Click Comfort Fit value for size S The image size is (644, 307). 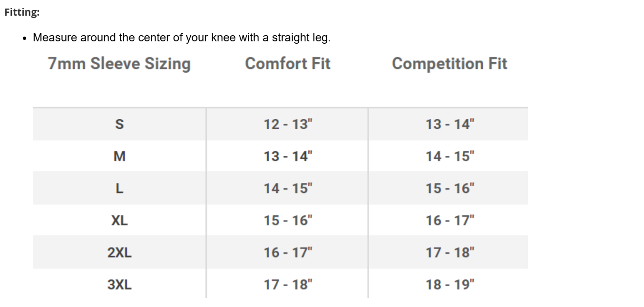click(x=288, y=125)
